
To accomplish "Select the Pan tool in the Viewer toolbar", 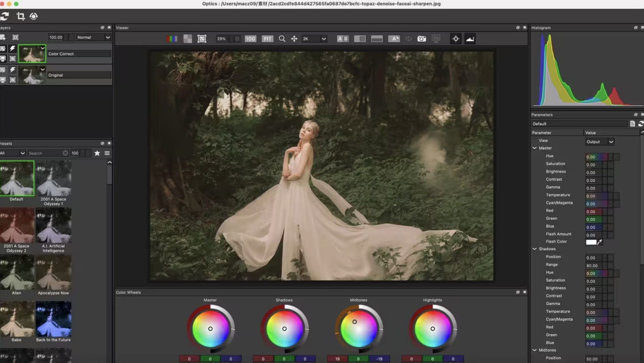I will (x=294, y=38).
